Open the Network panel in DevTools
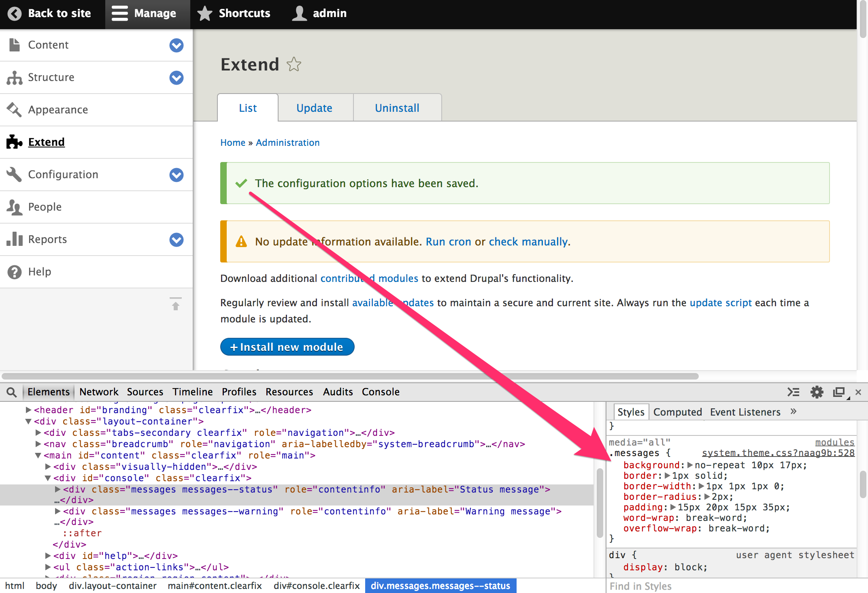Viewport: 868px width, 593px height. coord(99,392)
